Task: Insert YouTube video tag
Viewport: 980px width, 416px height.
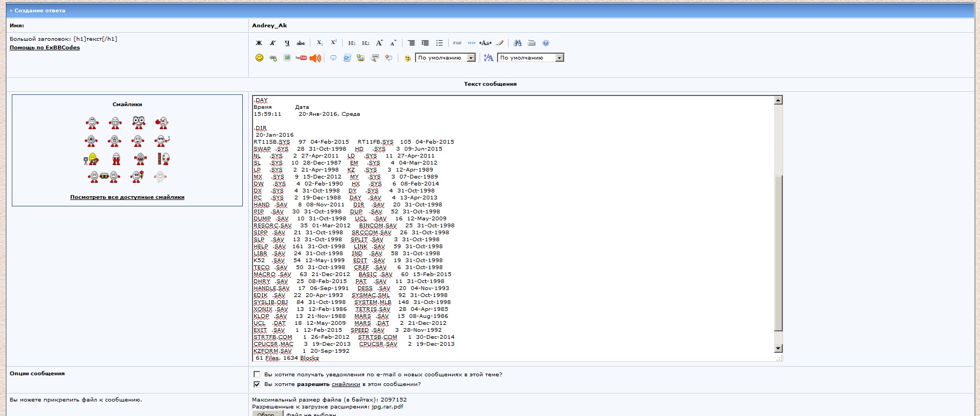Action: tap(301, 58)
